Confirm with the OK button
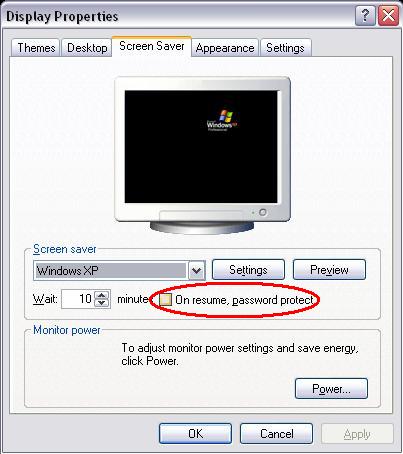The image size is (403, 454). click(195, 434)
